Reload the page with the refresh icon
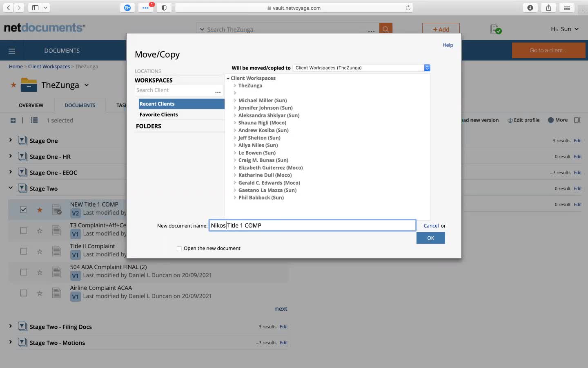Viewport: 588px width, 368px height. 408,8
